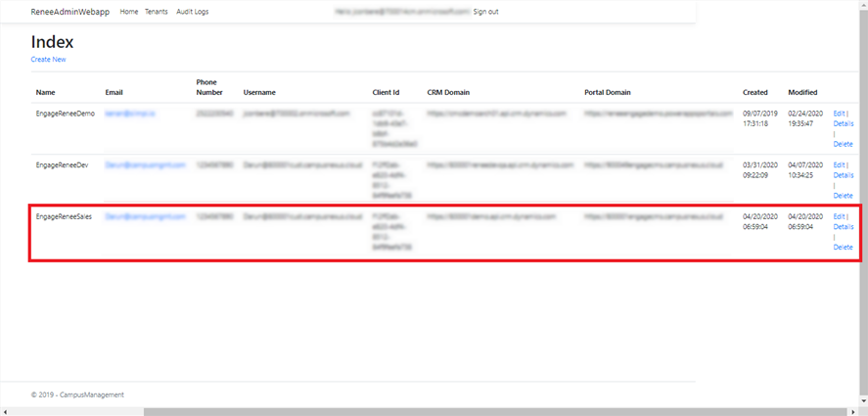Open the EngageReneeSales email link
This screenshot has width=868, height=416.
pyautogui.click(x=130, y=216)
